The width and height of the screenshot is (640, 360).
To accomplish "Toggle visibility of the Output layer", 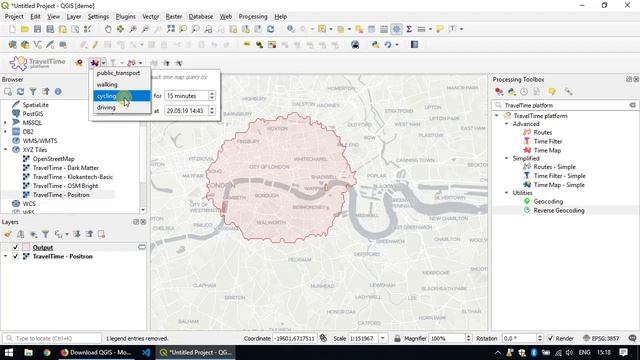I will [x=16, y=247].
